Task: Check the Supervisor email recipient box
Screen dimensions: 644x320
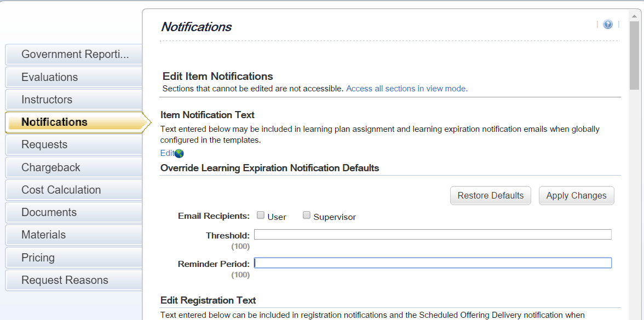Action: (x=307, y=215)
